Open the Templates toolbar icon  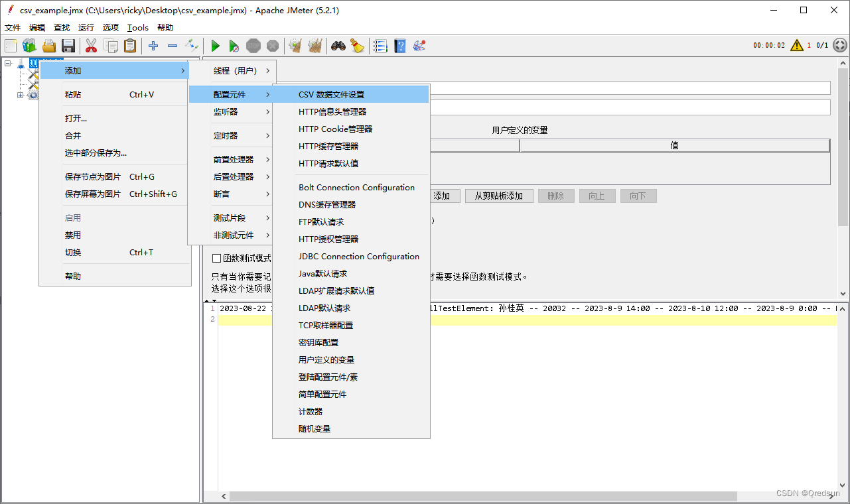[29, 46]
